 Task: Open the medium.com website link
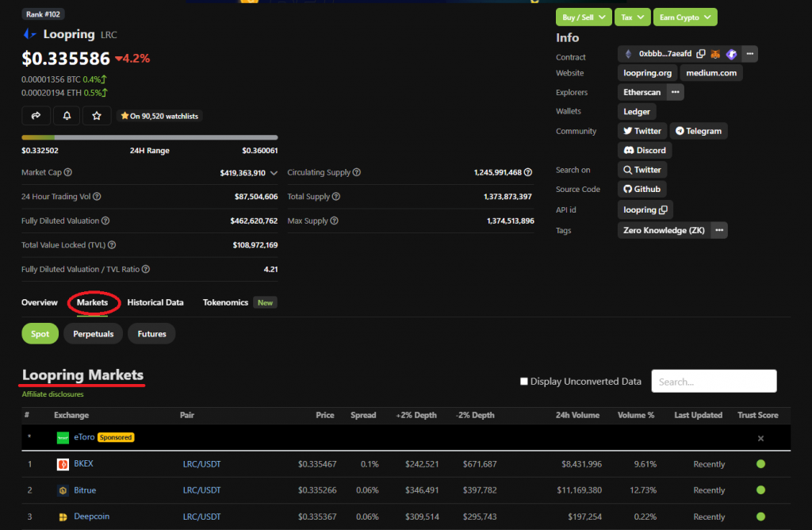[711, 73]
